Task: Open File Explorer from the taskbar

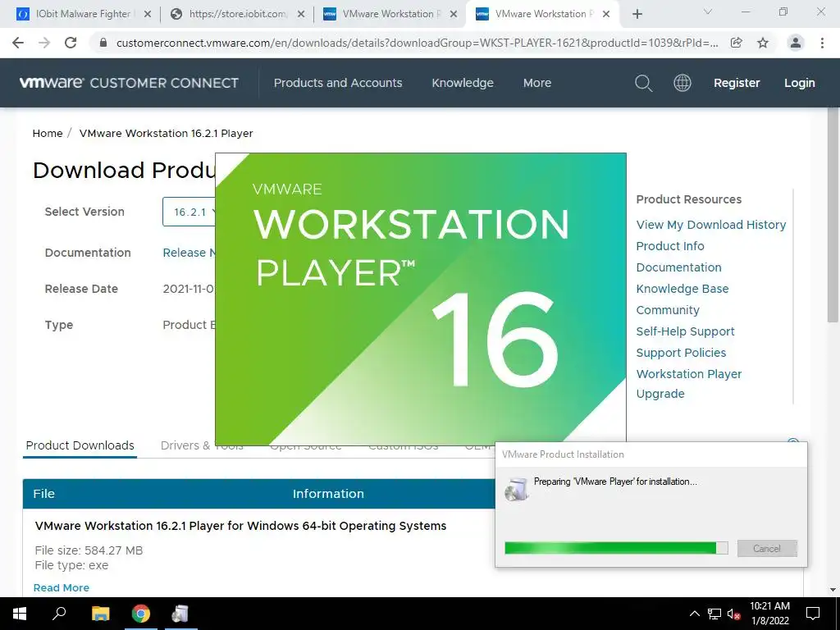Action: (x=100, y=614)
